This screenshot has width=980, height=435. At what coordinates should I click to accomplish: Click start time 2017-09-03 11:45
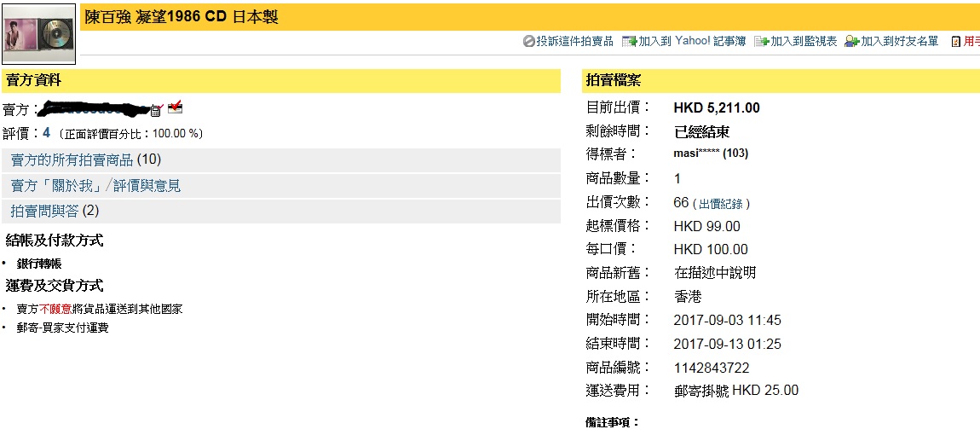(x=728, y=321)
